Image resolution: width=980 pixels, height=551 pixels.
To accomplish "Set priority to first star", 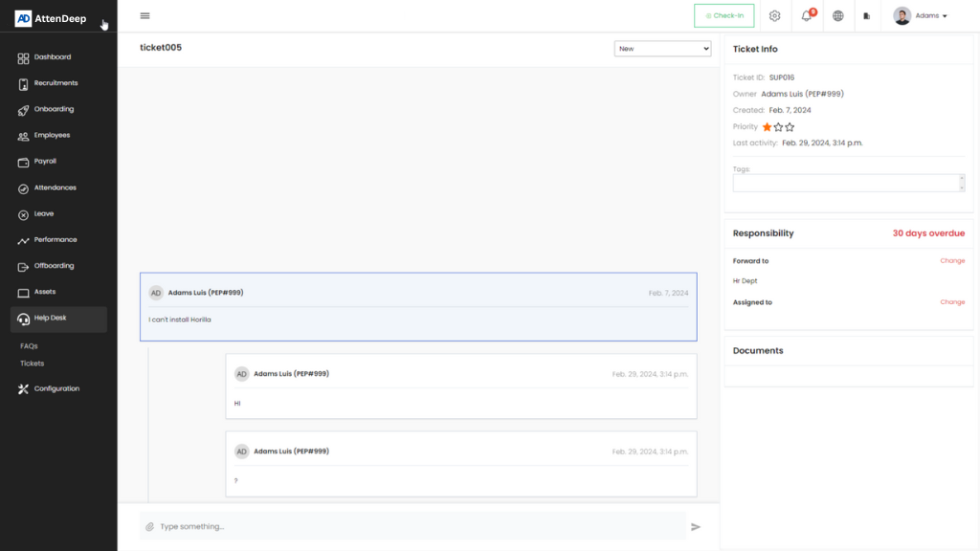I will coord(767,127).
